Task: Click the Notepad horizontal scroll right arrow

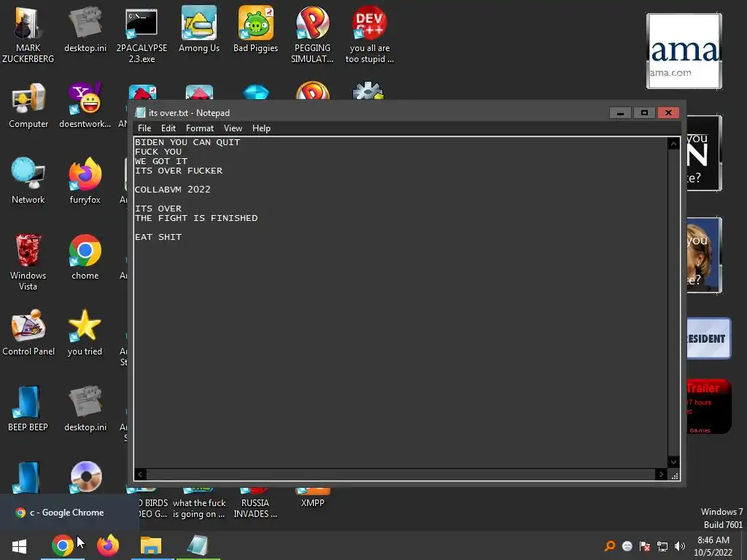Action: point(661,474)
